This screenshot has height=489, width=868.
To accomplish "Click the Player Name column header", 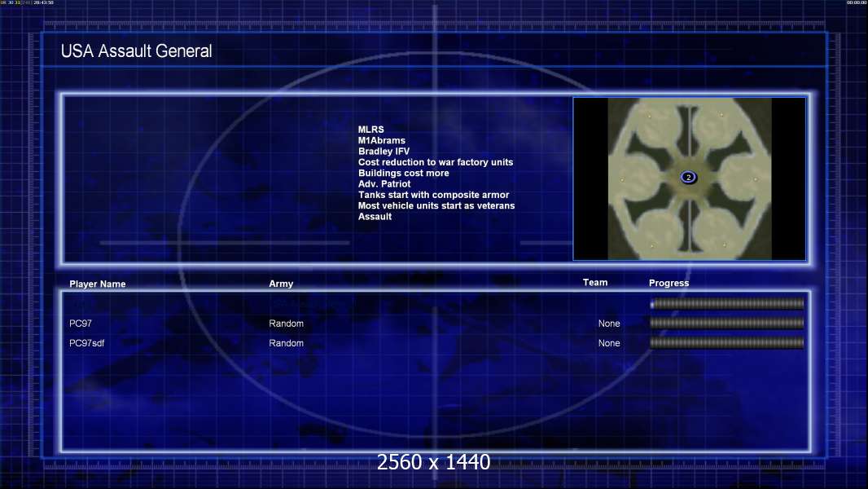I will click(x=98, y=284).
